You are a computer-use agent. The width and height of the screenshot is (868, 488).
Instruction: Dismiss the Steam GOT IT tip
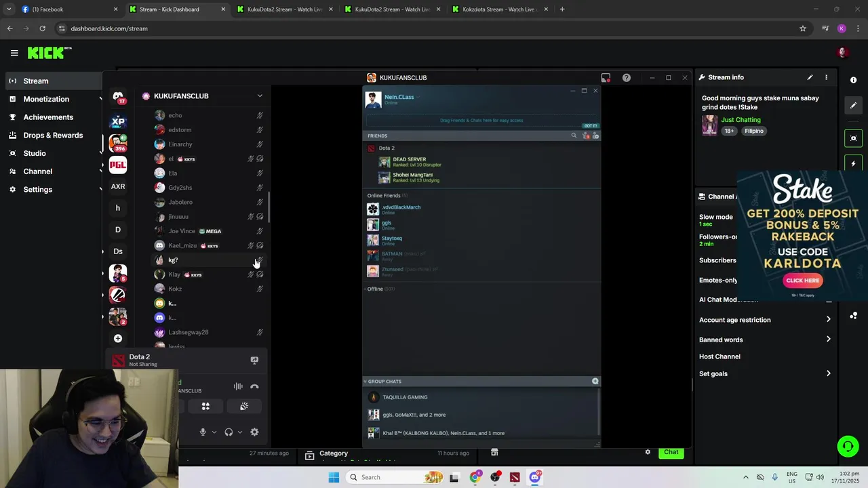[x=590, y=125]
